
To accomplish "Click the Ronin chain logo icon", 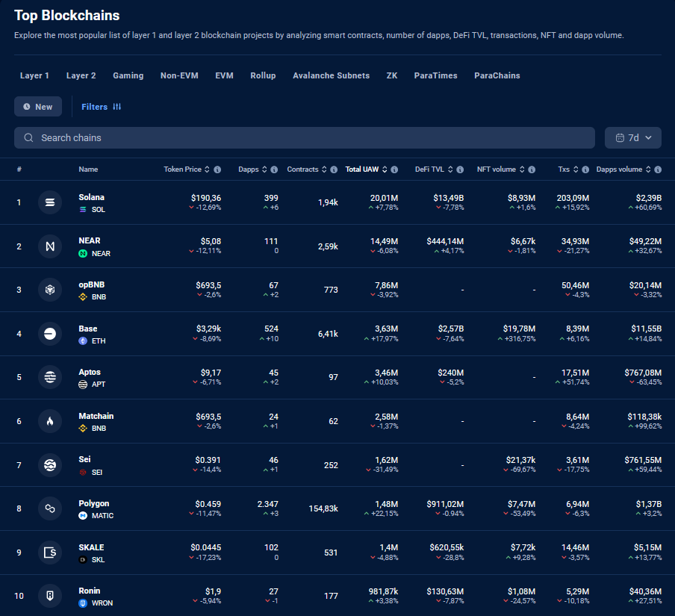I will point(50,596).
